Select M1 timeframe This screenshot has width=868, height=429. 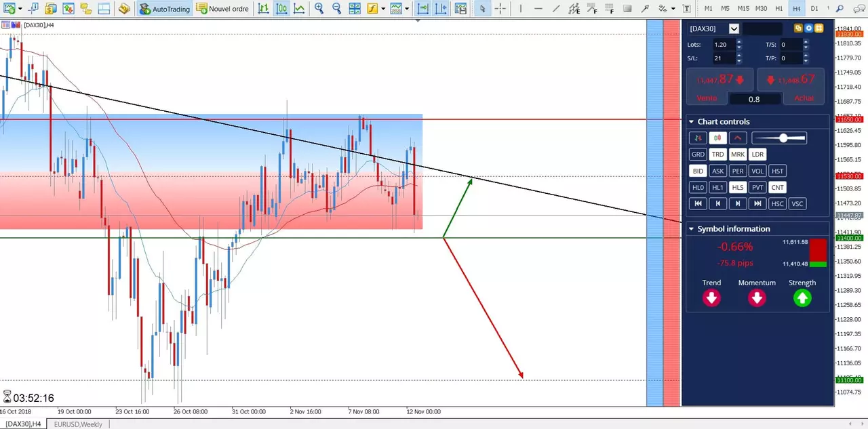click(x=709, y=9)
